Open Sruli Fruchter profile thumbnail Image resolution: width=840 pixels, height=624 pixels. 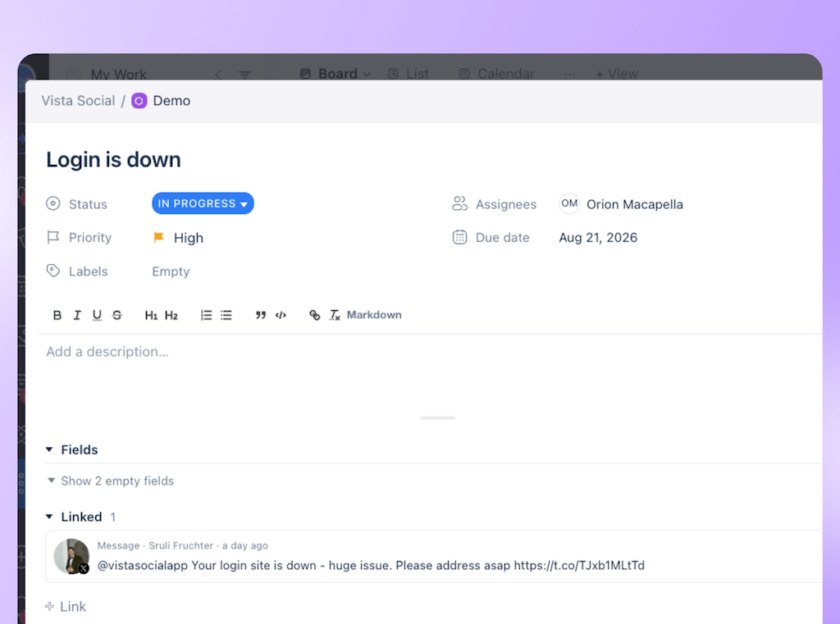[x=72, y=557]
